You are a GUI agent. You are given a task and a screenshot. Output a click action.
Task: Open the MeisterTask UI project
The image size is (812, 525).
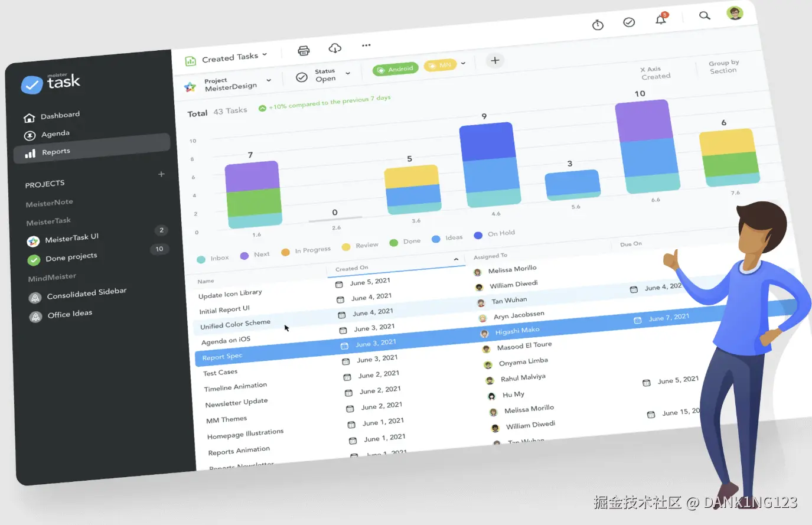64,239
